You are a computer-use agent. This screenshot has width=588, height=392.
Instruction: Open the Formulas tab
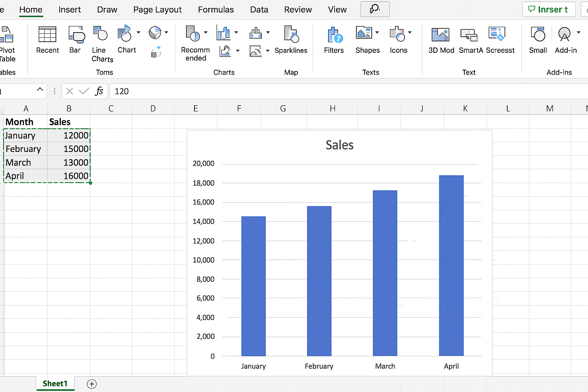[216, 10]
